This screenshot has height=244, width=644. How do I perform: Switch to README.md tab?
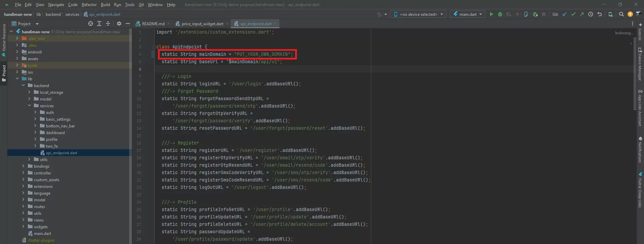(x=153, y=24)
